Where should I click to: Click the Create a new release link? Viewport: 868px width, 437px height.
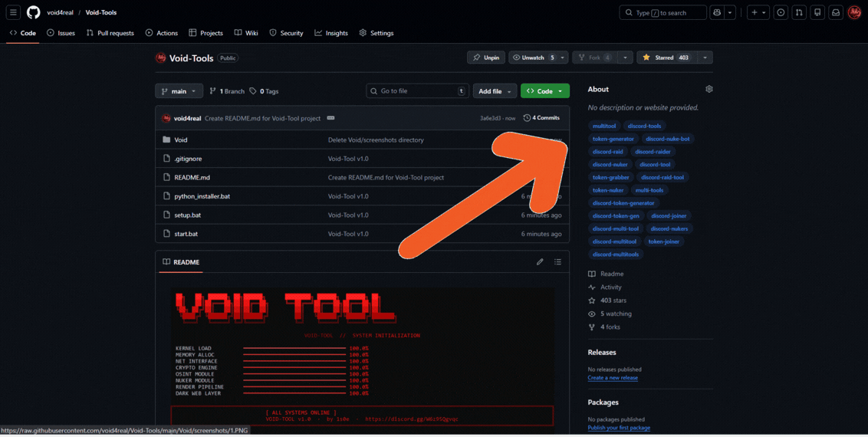(612, 378)
